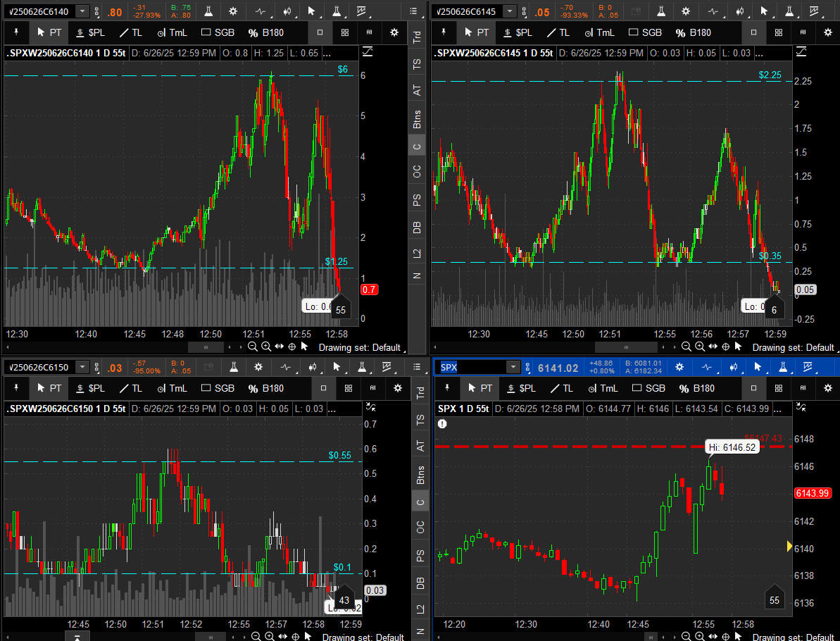Image resolution: width=840 pixels, height=641 pixels.
Task: Toggle the PT pointer tool in SPX chart
Action: [479, 388]
